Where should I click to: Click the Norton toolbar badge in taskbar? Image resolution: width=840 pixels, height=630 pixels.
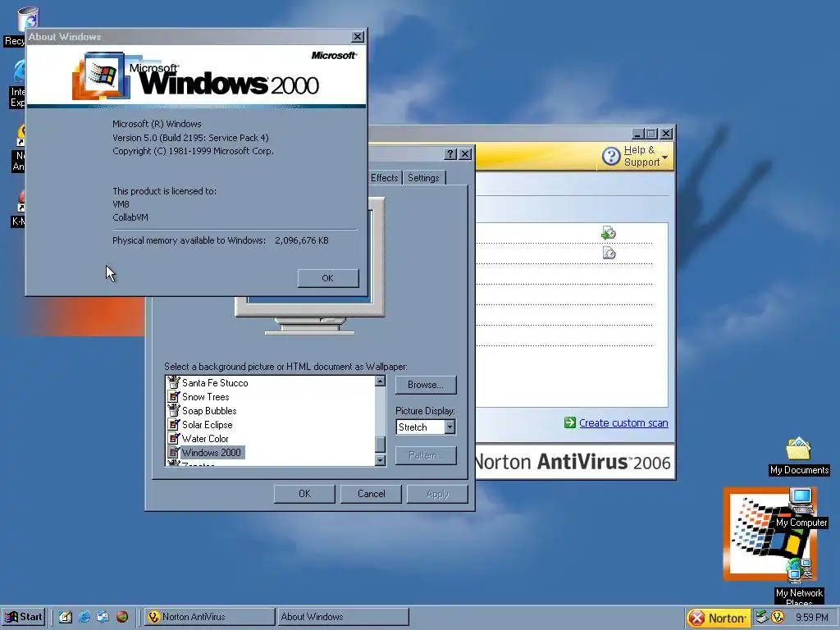point(719,618)
